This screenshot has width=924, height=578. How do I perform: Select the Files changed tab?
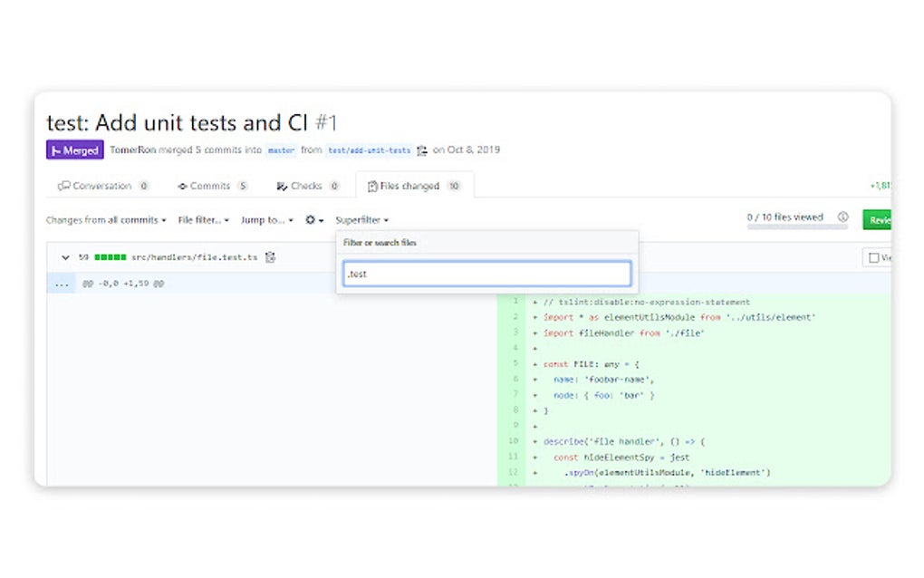(414, 187)
